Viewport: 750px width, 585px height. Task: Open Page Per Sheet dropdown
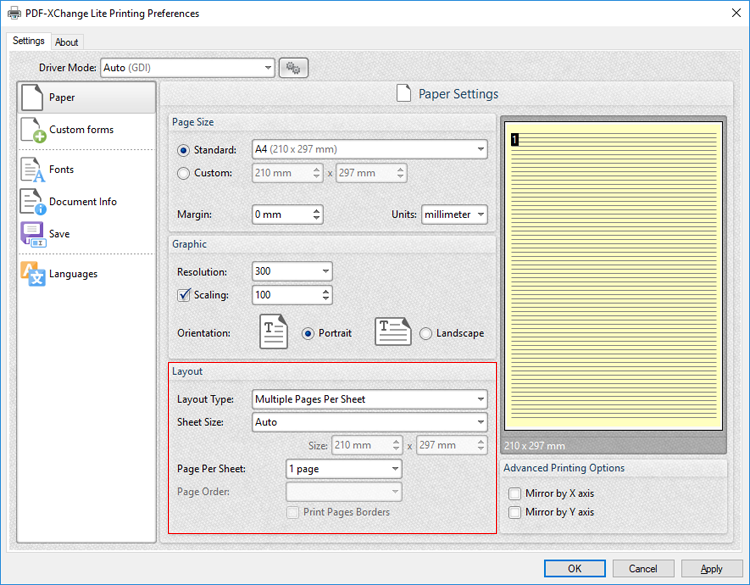344,469
